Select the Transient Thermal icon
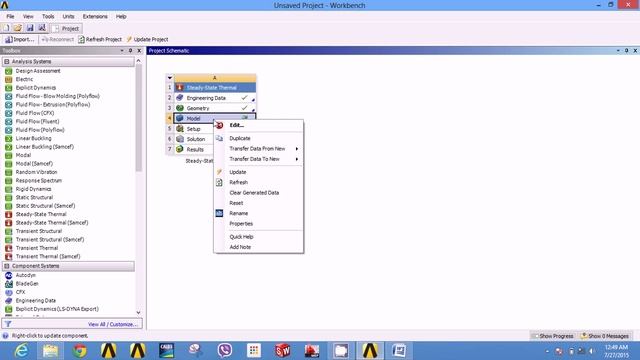The height and width of the screenshot is (360, 640). pos(9,248)
